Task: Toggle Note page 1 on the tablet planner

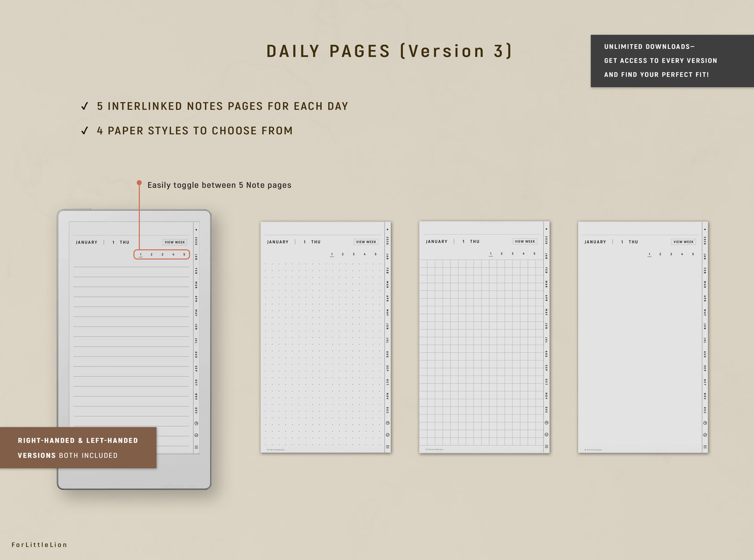Action: tap(140, 254)
